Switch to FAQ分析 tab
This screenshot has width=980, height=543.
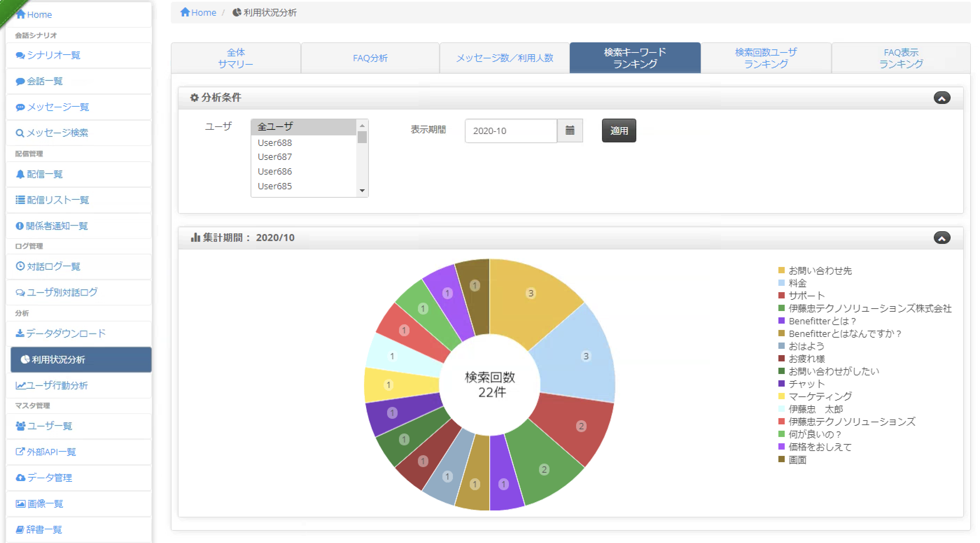click(x=370, y=58)
